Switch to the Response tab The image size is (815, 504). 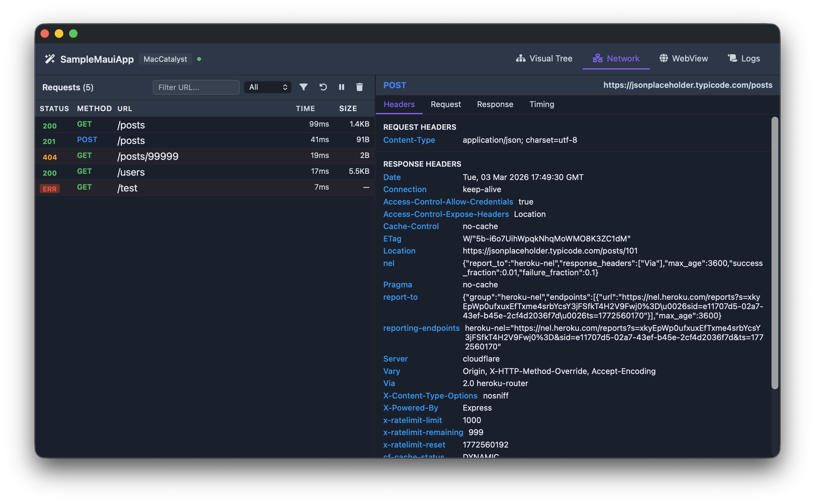(x=495, y=104)
